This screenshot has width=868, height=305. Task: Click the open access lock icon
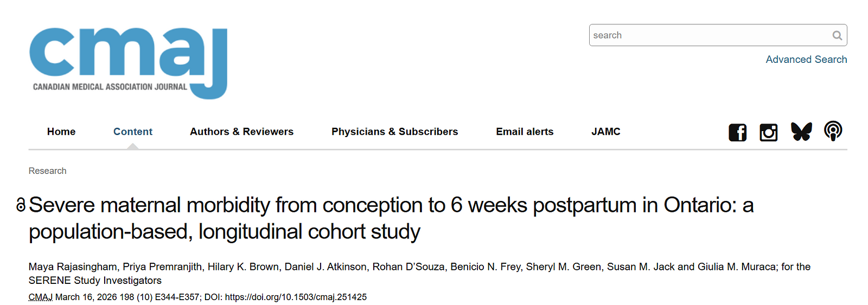tap(21, 205)
